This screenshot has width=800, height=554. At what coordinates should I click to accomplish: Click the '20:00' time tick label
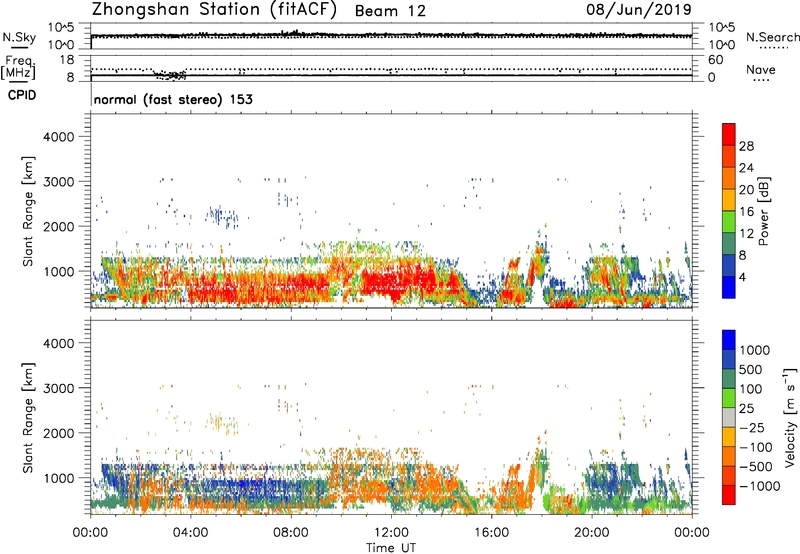coord(591,533)
